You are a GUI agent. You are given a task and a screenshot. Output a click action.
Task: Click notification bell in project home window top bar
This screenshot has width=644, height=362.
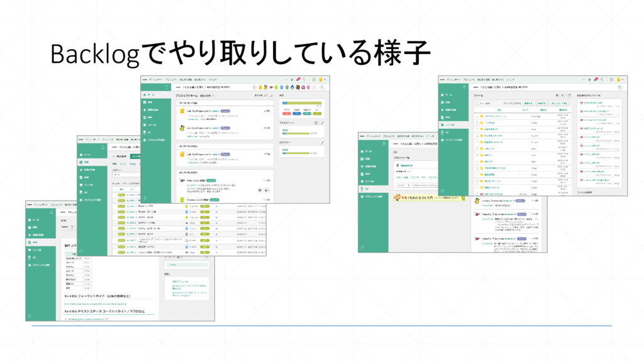pos(298,80)
